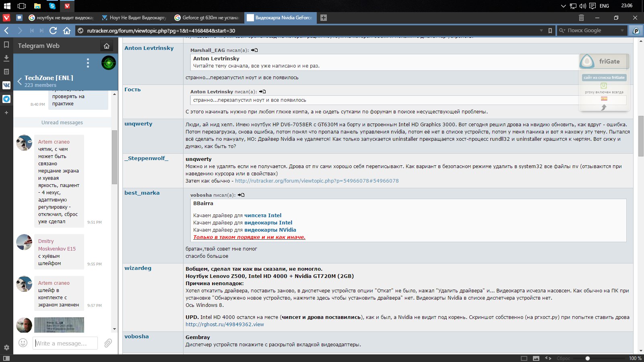
Task: Toggle friGate proxy power button
Action: point(604,85)
